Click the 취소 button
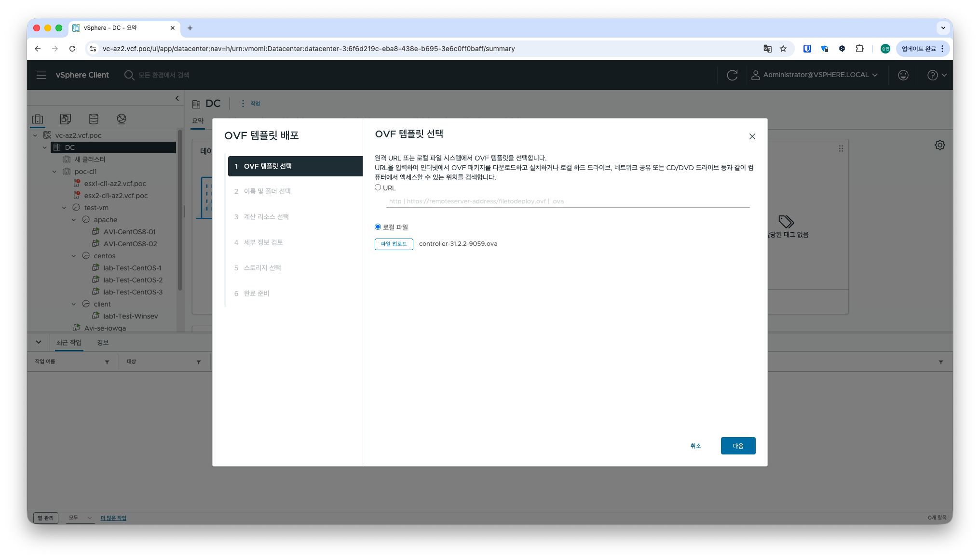980x560 pixels. (x=695, y=446)
